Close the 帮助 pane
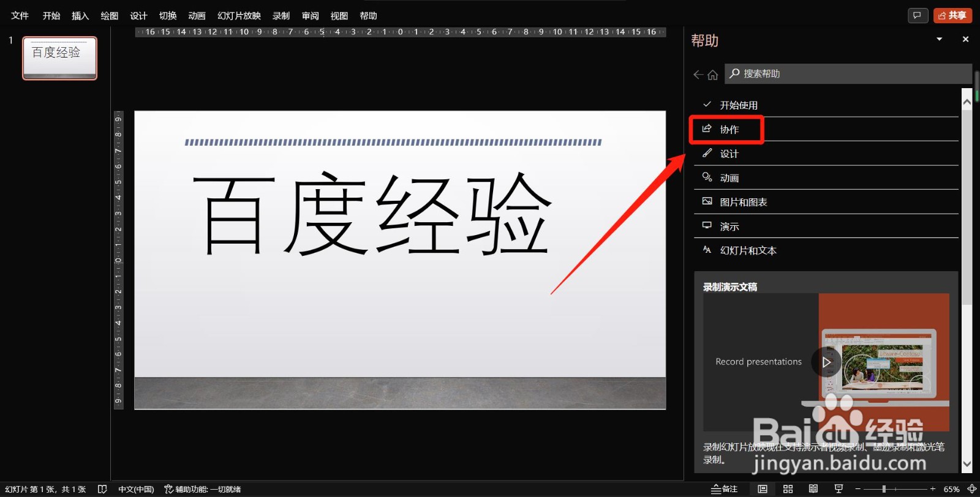Image resolution: width=980 pixels, height=497 pixels. click(966, 39)
